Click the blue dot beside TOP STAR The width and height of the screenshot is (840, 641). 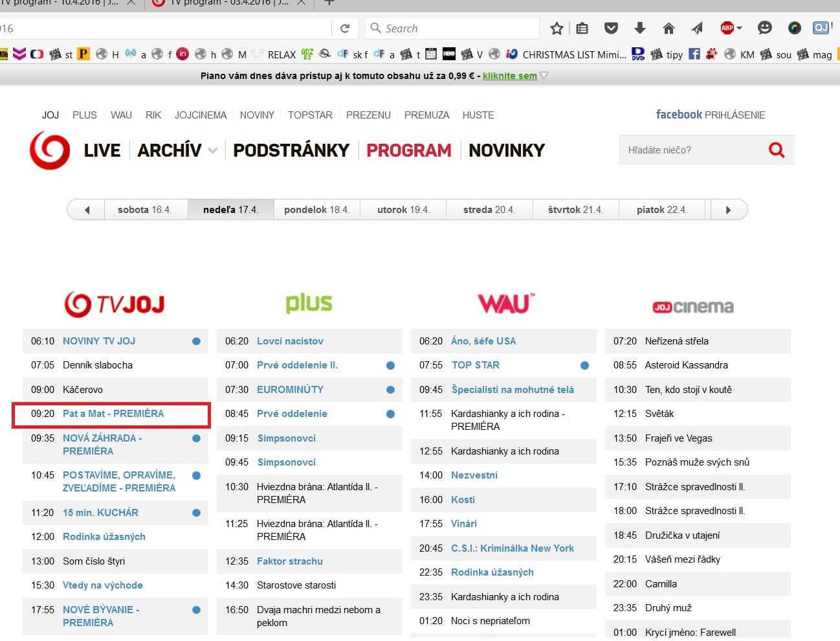click(584, 365)
